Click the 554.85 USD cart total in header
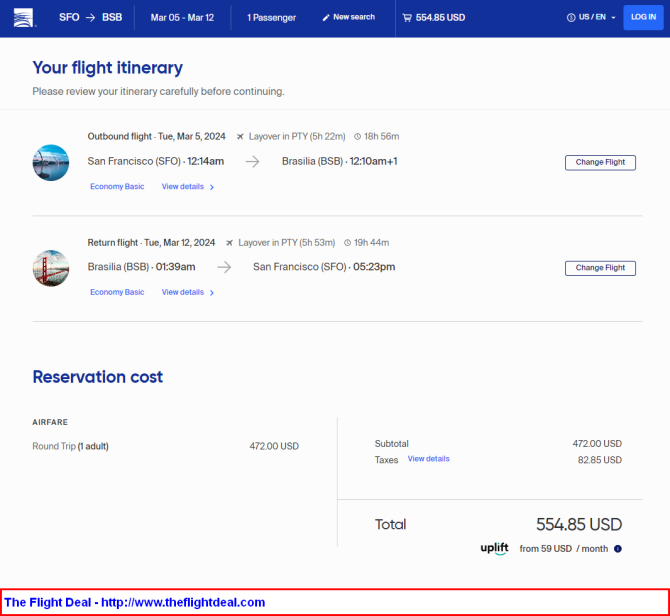 coord(440,18)
